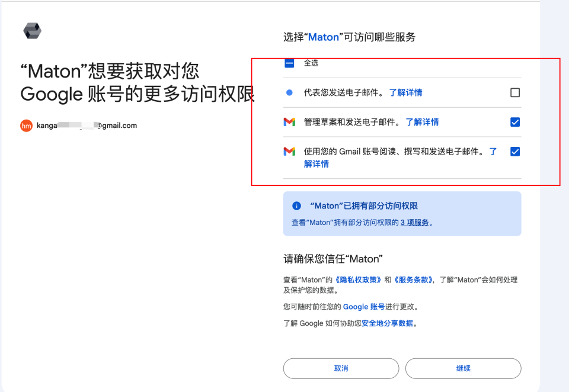This screenshot has width=569, height=392.
Task: Enable the 代表您发送电子邮件 permission checkbox
Action: [515, 92]
